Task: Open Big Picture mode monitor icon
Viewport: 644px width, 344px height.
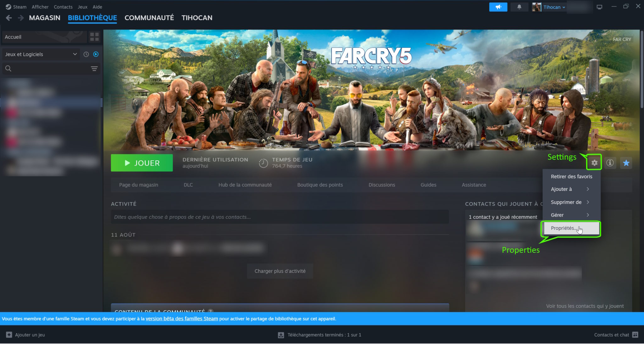Action: [x=599, y=7]
